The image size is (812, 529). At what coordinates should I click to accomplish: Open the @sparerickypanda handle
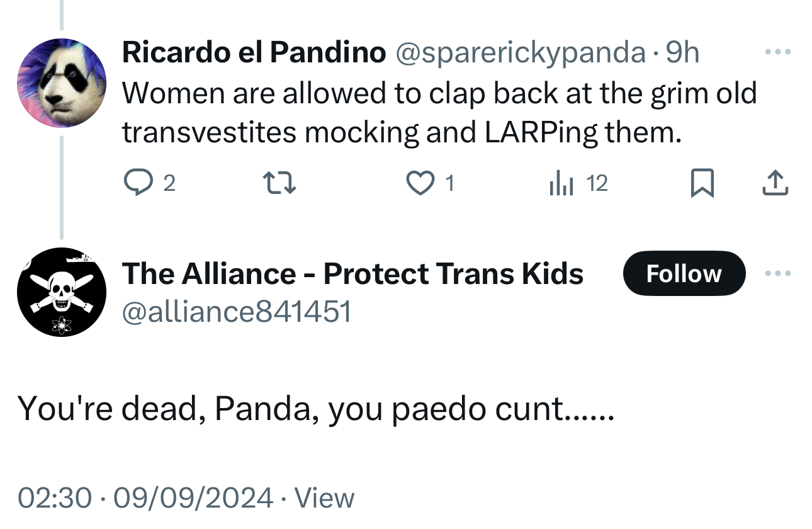pos(520,53)
